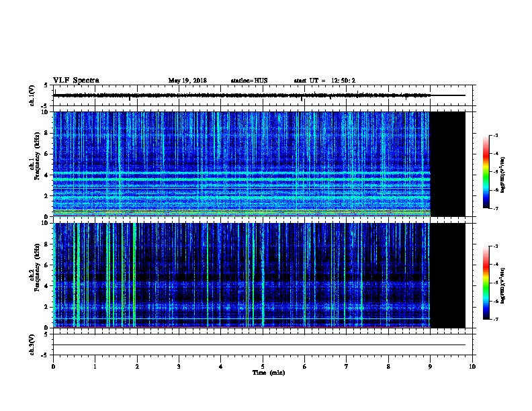Click the "ch.3(V)" axis label
This screenshot has height=411, width=532.
point(32,345)
